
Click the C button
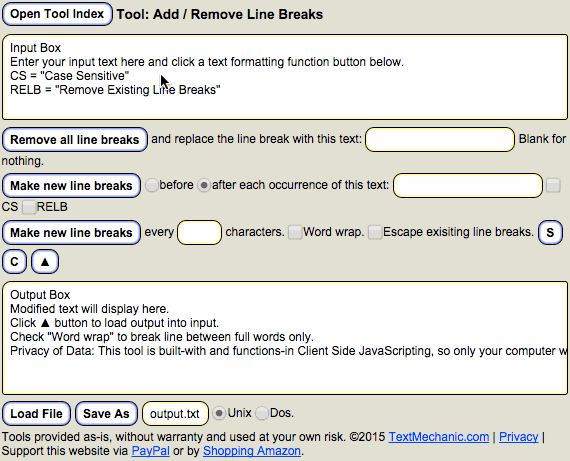pos(14,261)
